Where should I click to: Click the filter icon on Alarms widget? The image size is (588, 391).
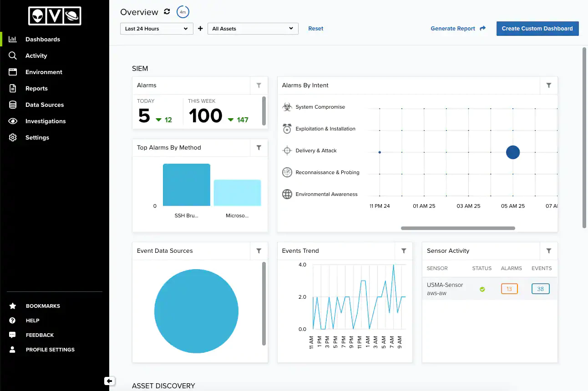click(259, 85)
